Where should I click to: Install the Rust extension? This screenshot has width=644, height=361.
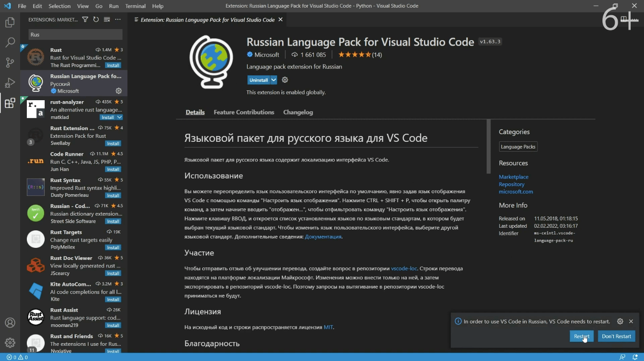pos(113,65)
